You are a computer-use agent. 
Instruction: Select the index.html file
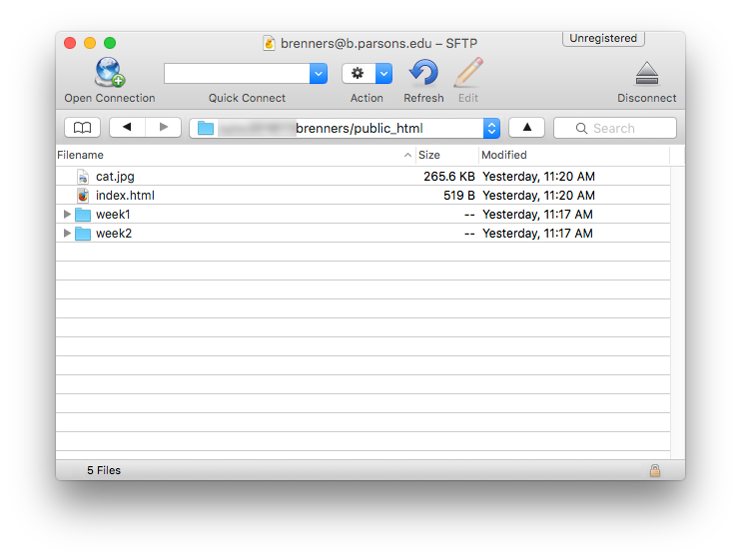tap(363, 195)
